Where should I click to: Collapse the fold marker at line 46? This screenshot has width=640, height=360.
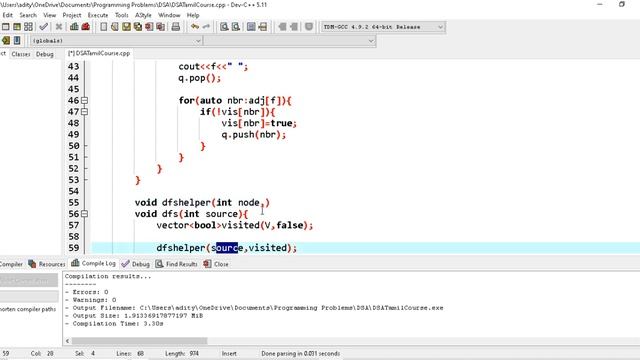(84, 100)
